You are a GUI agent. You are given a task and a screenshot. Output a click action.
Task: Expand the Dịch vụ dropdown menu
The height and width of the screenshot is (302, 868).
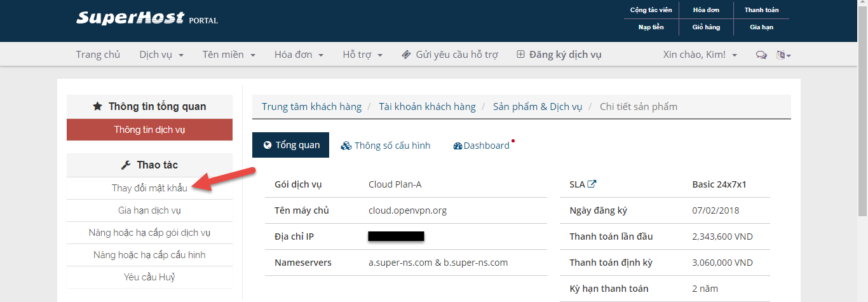161,55
